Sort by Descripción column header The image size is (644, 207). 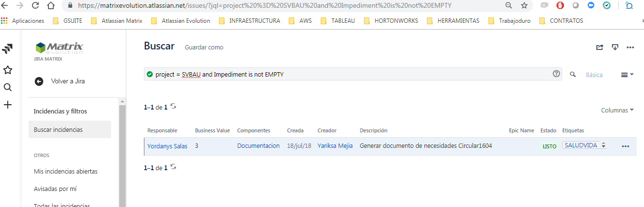pyautogui.click(x=374, y=130)
